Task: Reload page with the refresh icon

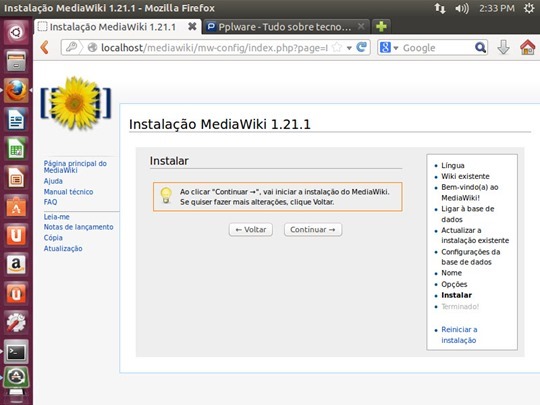Action: (362, 47)
